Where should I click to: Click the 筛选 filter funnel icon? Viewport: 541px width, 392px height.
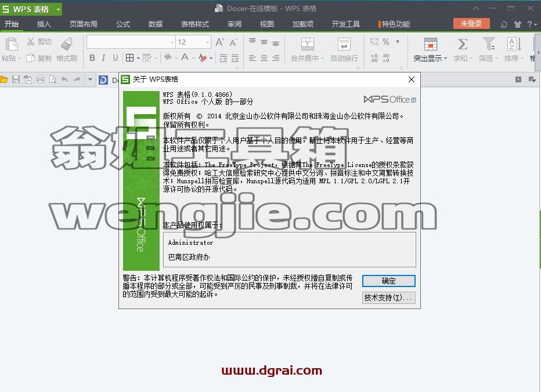(x=488, y=44)
